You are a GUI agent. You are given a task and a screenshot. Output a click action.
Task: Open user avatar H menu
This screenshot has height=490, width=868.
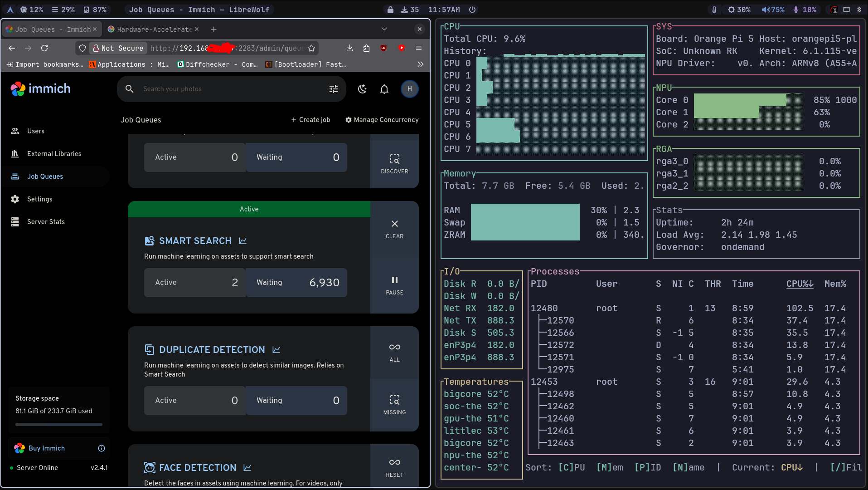click(x=410, y=89)
